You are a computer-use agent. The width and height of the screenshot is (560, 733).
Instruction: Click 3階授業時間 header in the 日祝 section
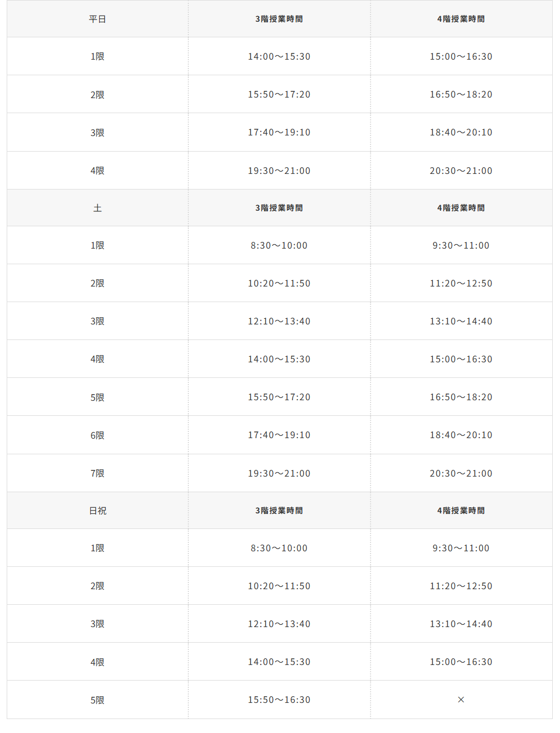[x=279, y=511]
